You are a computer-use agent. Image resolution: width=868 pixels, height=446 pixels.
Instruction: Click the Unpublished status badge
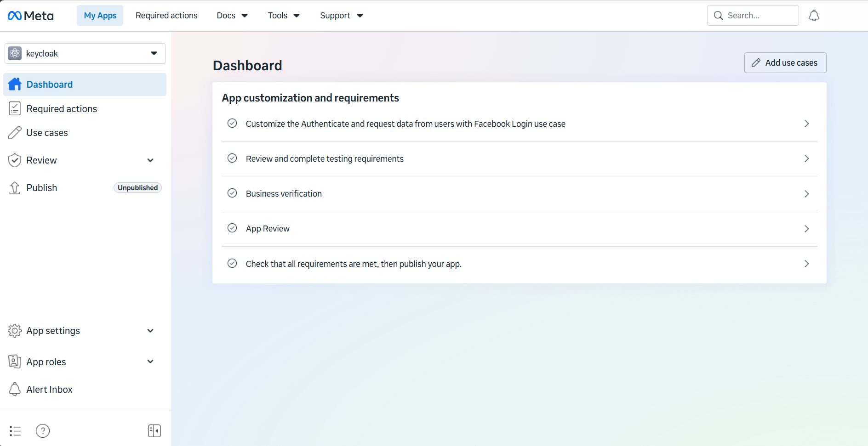(x=137, y=188)
